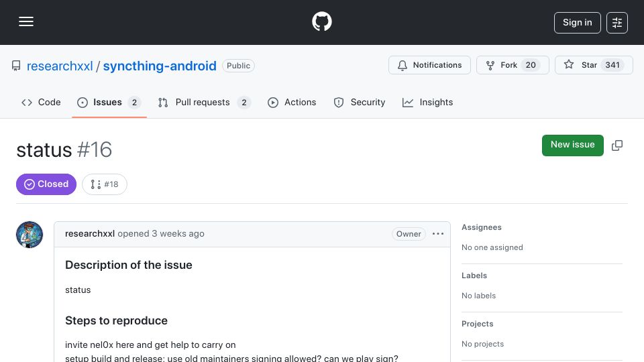The height and width of the screenshot is (362, 644).
Task: Click the issue title 'status #16'
Action: point(64,149)
